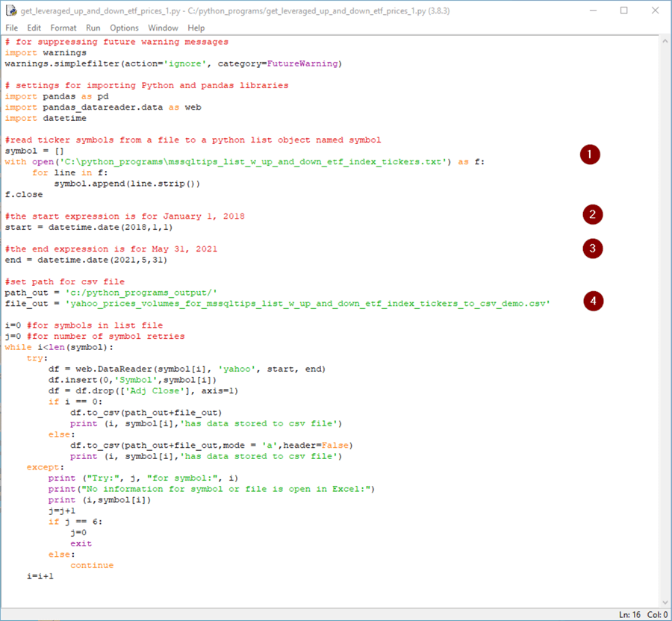
Task: Open the File menu
Action: (11, 28)
